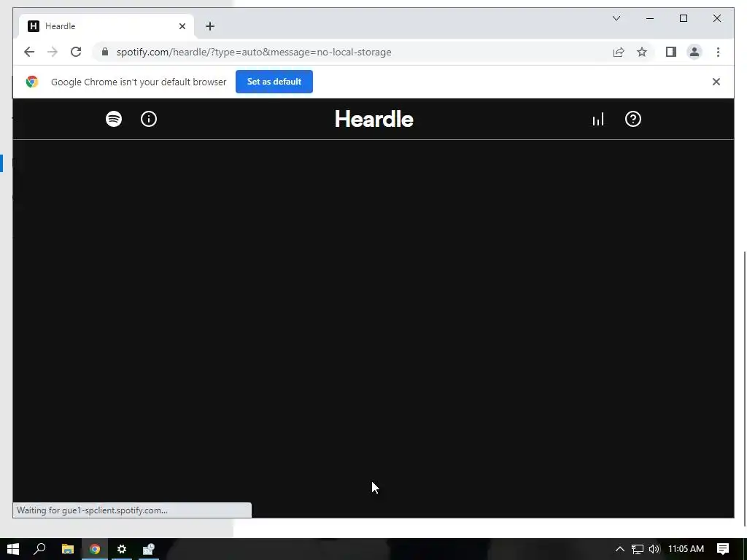Click the Heardle title heading
This screenshot has height=560, width=747.
tap(374, 119)
